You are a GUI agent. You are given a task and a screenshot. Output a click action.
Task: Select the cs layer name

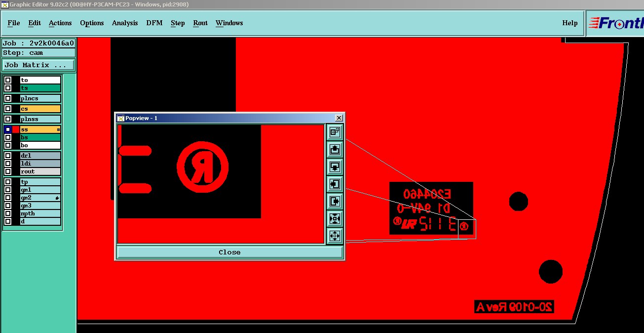(x=40, y=109)
